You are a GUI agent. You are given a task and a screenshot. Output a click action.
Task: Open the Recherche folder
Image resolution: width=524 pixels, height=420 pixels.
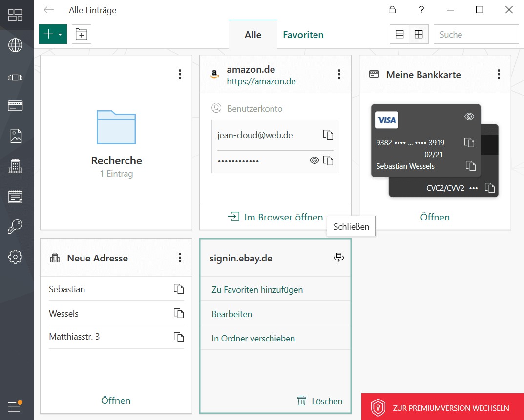(x=116, y=142)
